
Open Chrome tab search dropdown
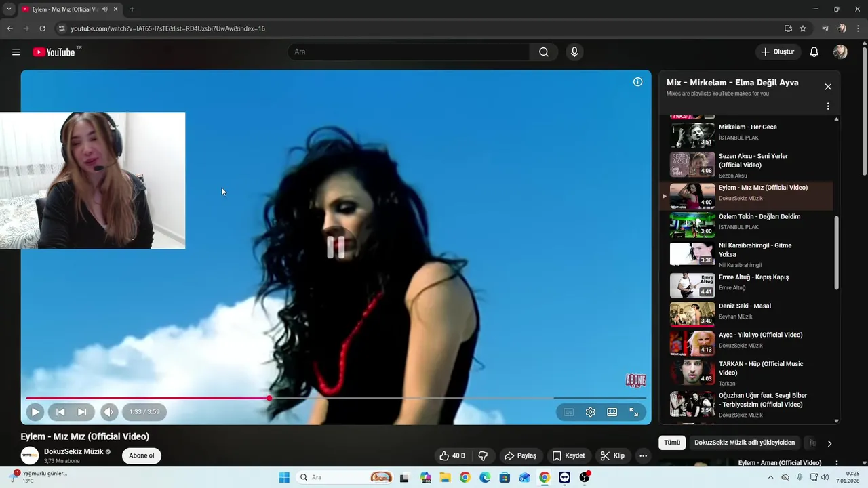click(9, 9)
